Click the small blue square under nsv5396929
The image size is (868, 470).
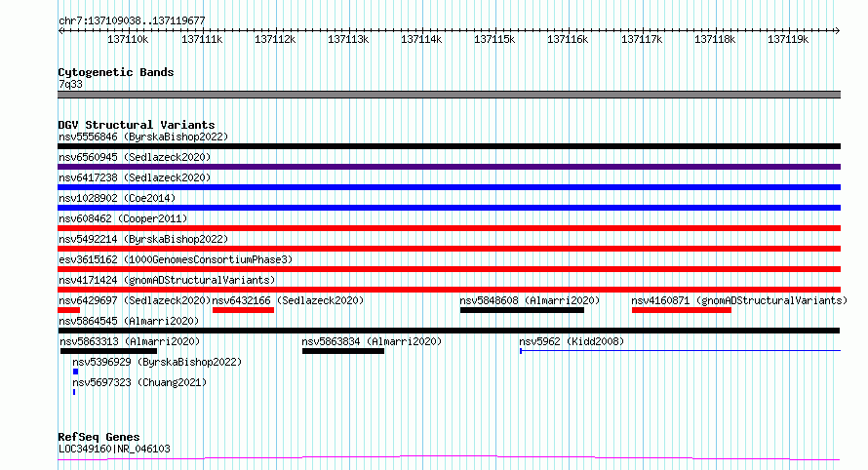click(x=76, y=372)
